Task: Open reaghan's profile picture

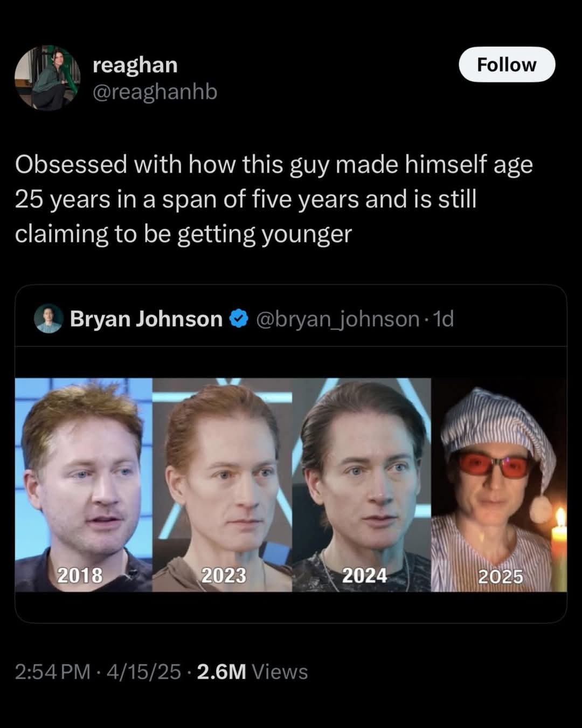Action: click(47, 78)
